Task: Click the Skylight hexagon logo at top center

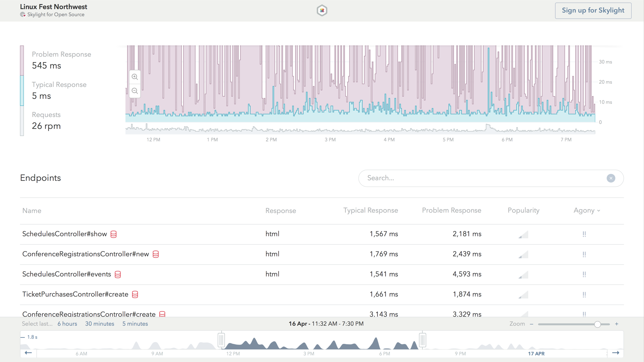Action: click(322, 10)
